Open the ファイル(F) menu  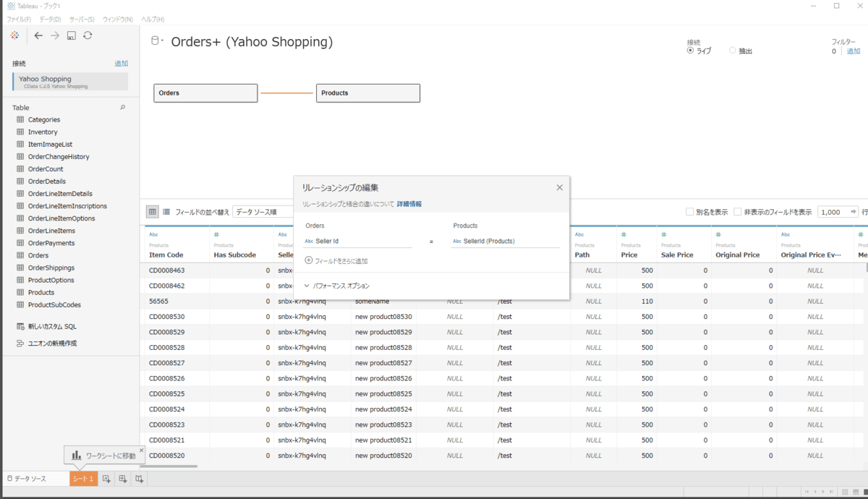[x=19, y=19]
